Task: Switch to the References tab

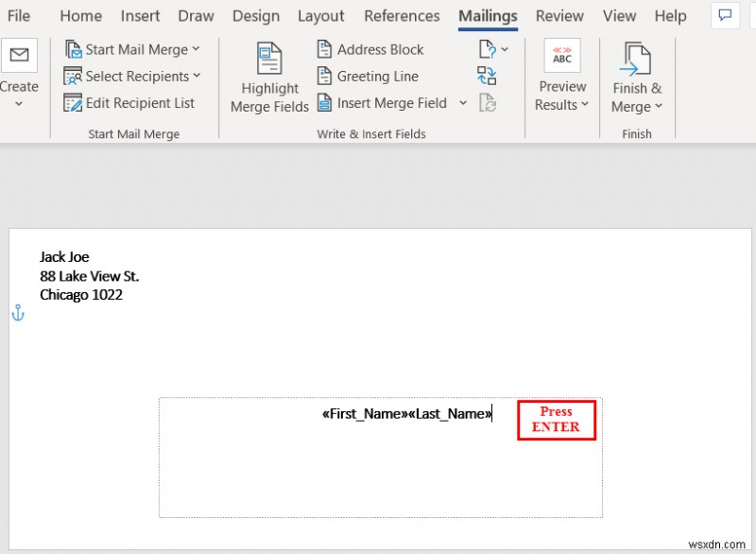Action: (x=402, y=16)
